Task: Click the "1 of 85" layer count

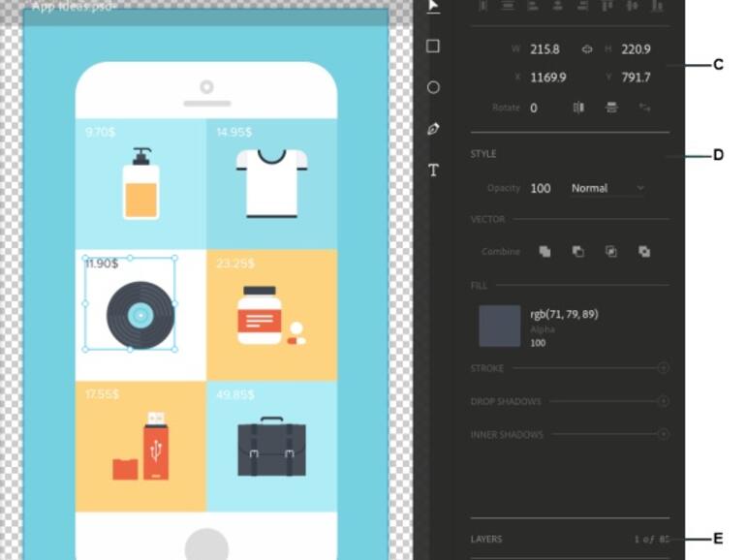Action: click(651, 539)
